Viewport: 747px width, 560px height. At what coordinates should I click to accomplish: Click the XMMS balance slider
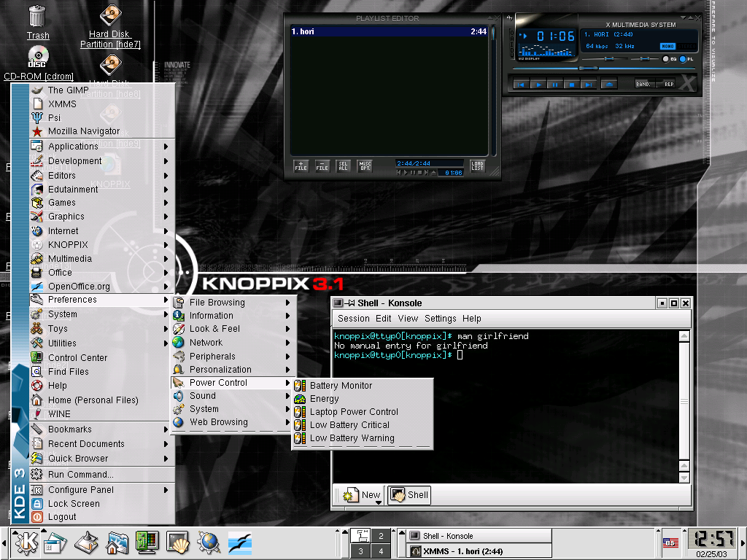643,58
